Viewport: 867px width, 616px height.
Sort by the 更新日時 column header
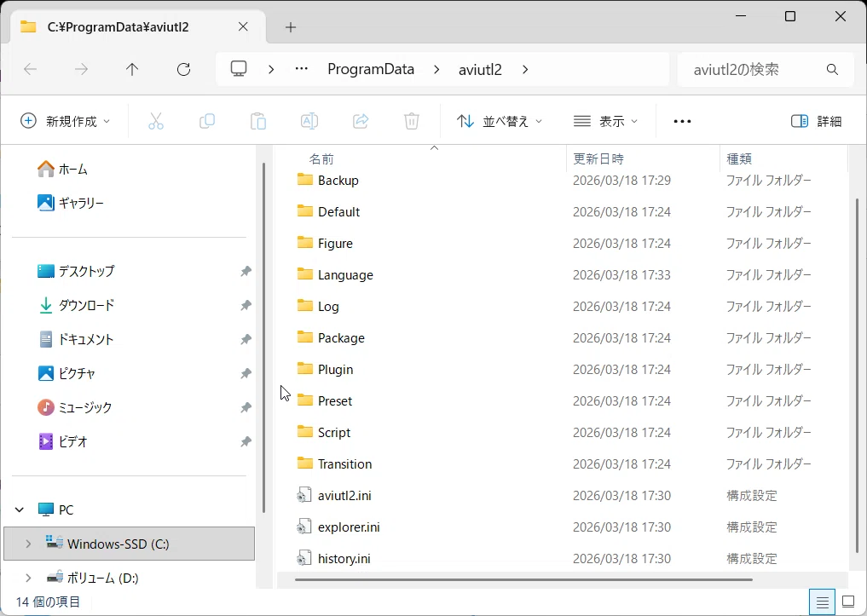pos(598,159)
